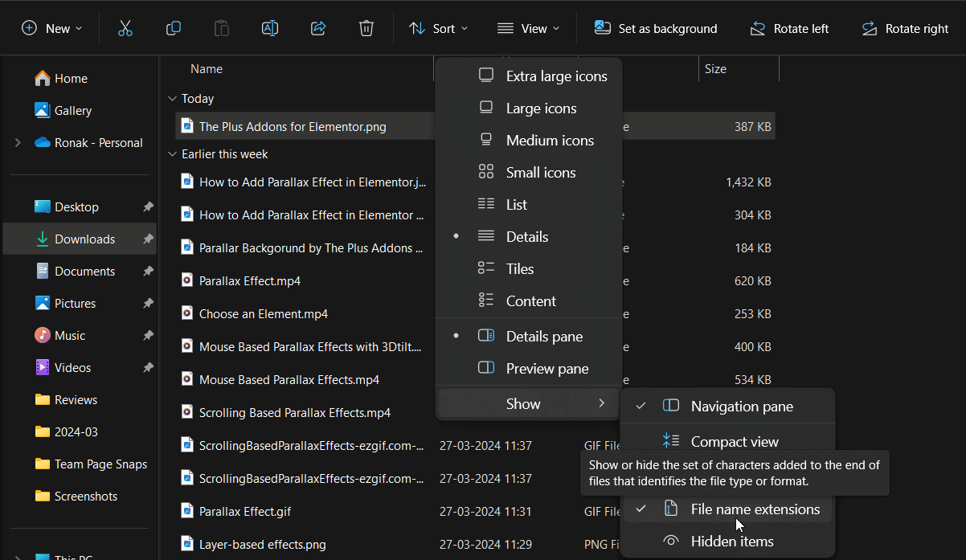Image resolution: width=966 pixels, height=560 pixels.
Task: Choose Tiles layout from View menu
Action: pyautogui.click(x=519, y=269)
